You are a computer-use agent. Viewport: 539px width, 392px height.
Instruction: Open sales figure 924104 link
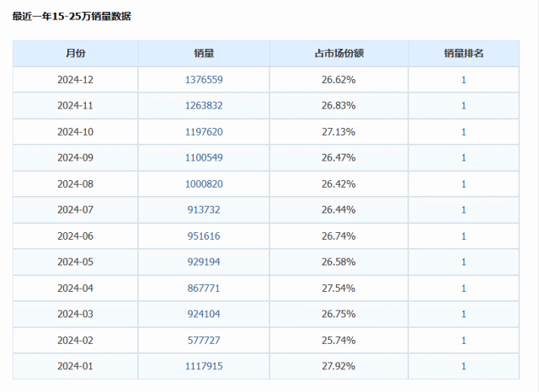tap(204, 314)
